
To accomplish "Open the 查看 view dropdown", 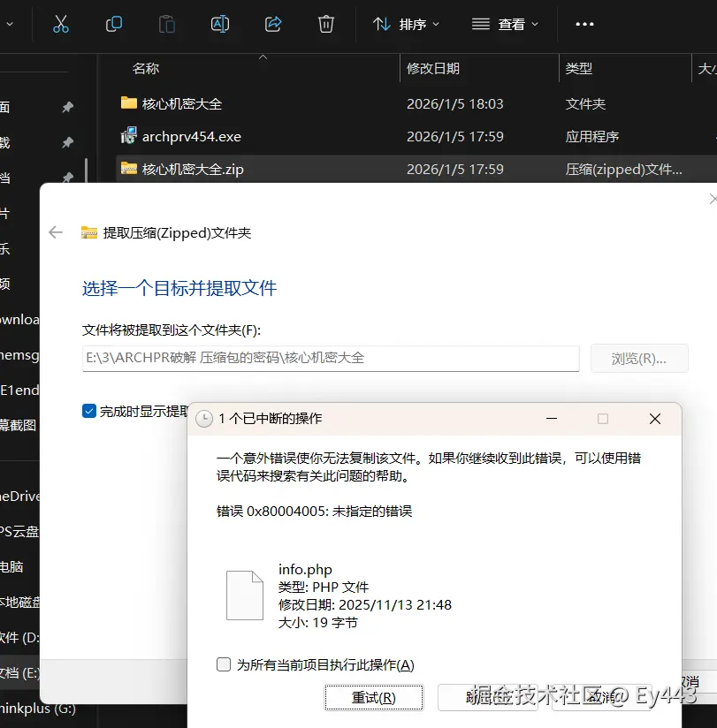I will point(505,24).
